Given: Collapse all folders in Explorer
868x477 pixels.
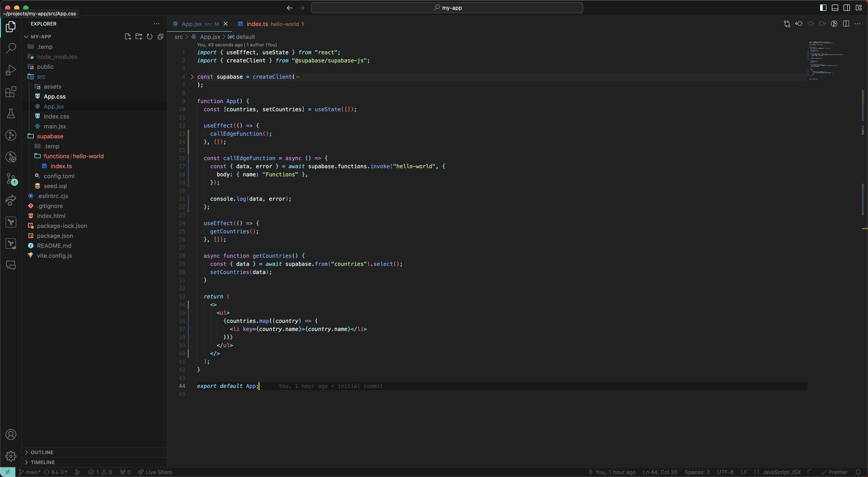Looking at the screenshot, I should pyautogui.click(x=160, y=36).
